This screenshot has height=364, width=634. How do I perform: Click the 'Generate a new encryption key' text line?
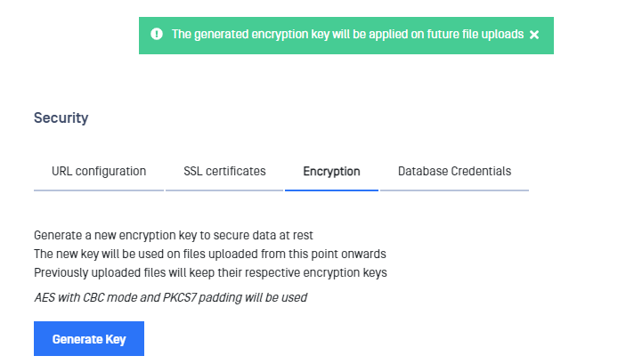click(x=174, y=235)
